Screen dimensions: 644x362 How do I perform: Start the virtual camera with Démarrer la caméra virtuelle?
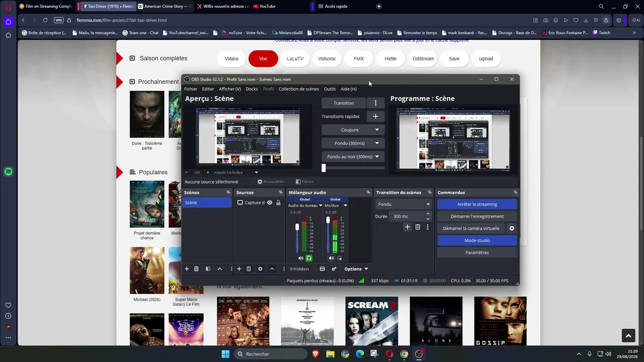pos(471,228)
